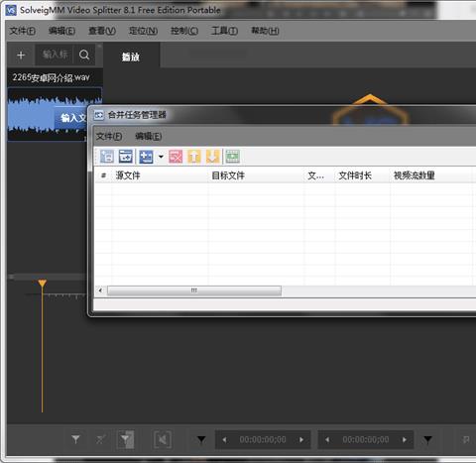Select the 2265安卓网介绍.wav media item
This screenshot has height=463, width=476.
pyautogui.click(x=51, y=77)
